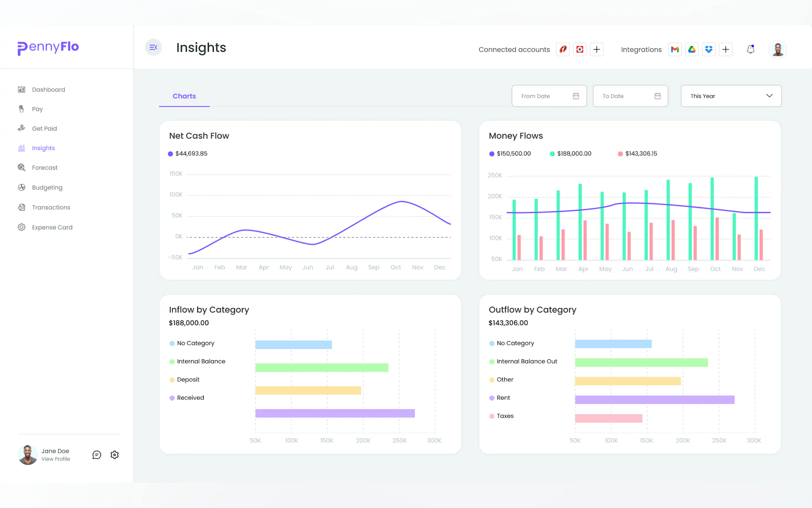Click the View Profile link
This screenshot has height=508, width=812.
click(x=56, y=459)
